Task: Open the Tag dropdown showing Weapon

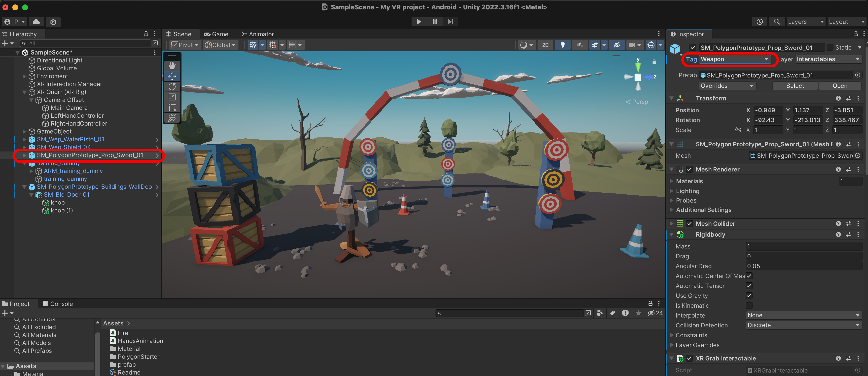Action: [x=735, y=59]
